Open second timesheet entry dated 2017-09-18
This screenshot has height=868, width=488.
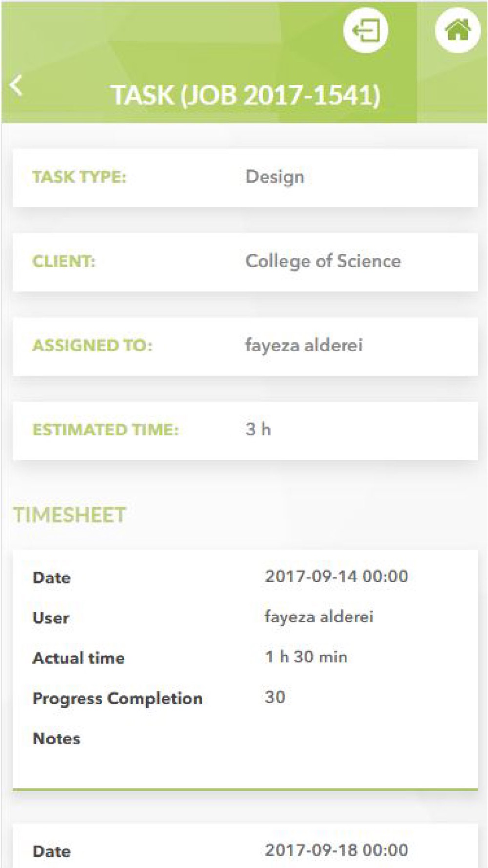245,846
